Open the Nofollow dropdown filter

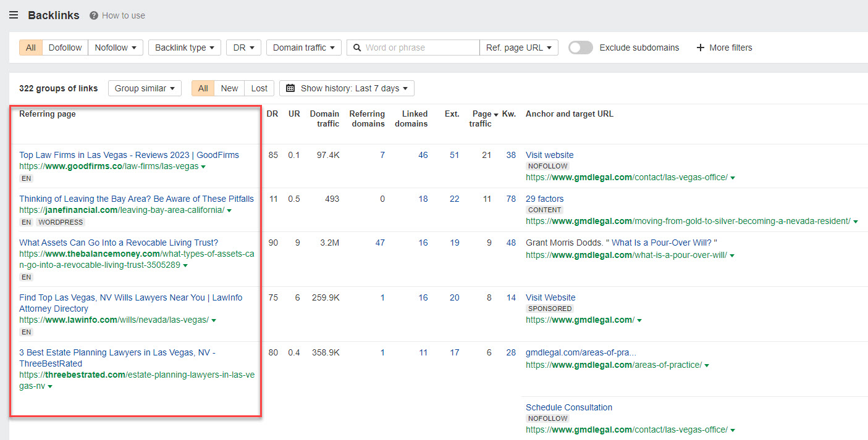pyautogui.click(x=116, y=48)
